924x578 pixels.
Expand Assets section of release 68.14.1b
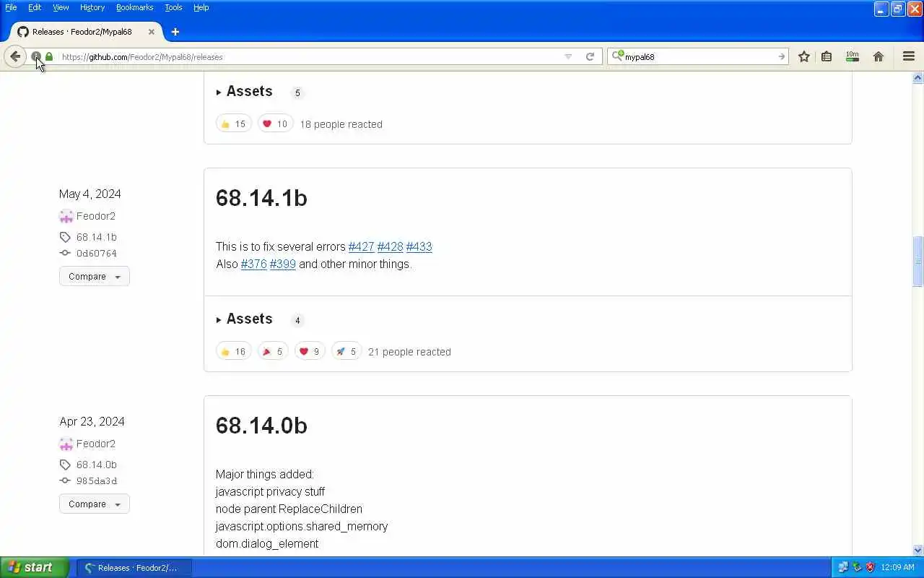coord(244,319)
